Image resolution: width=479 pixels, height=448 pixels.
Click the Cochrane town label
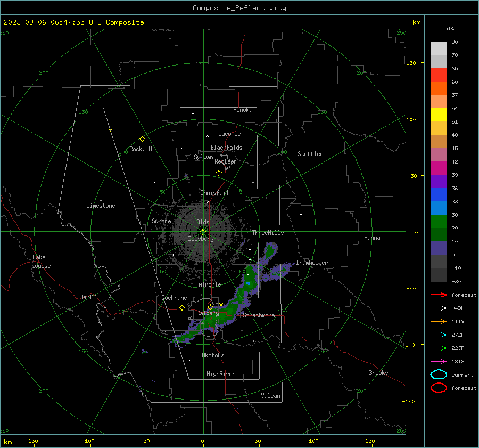click(174, 298)
